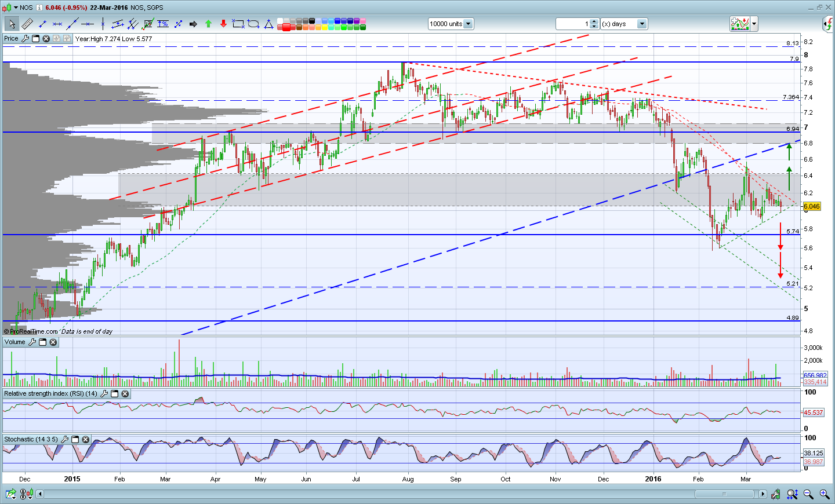
Task: Maximize the Stochastic panel
Action: point(75,440)
